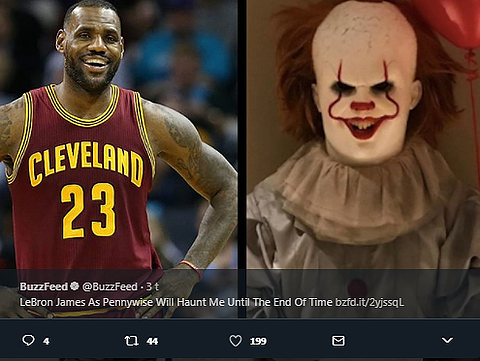Image resolution: width=480 pixels, height=361 pixels.
Task: Retweet using the retweet arrows icon
Action: coord(131,341)
